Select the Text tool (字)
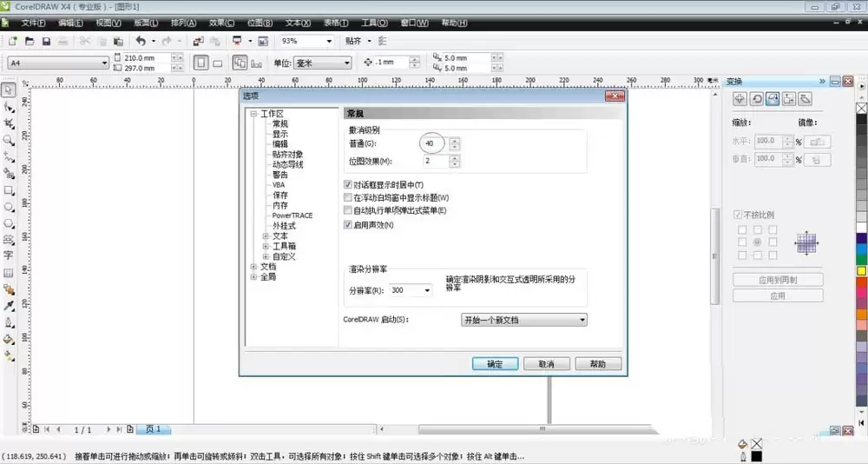868x464 pixels. coord(9,255)
